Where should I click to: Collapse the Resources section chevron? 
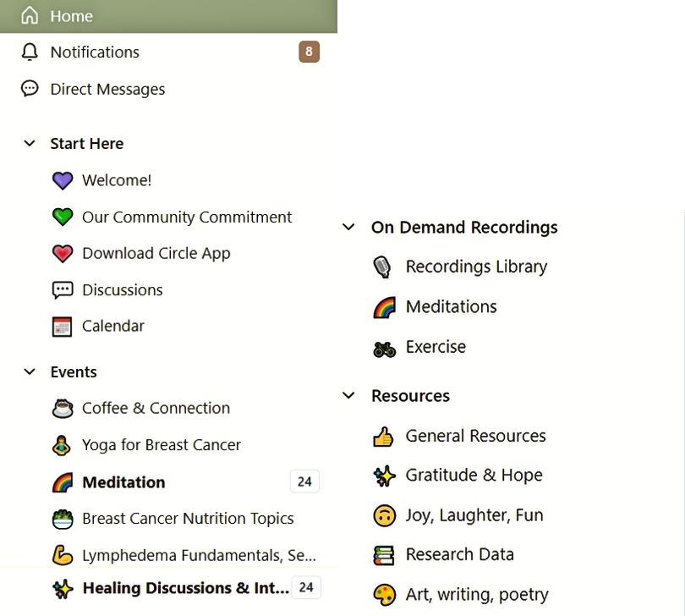coord(348,396)
